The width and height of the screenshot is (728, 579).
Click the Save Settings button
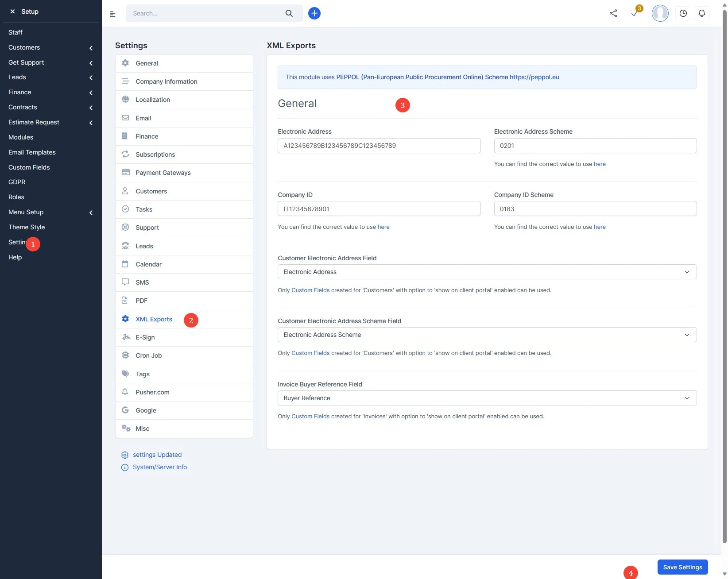click(x=682, y=567)
